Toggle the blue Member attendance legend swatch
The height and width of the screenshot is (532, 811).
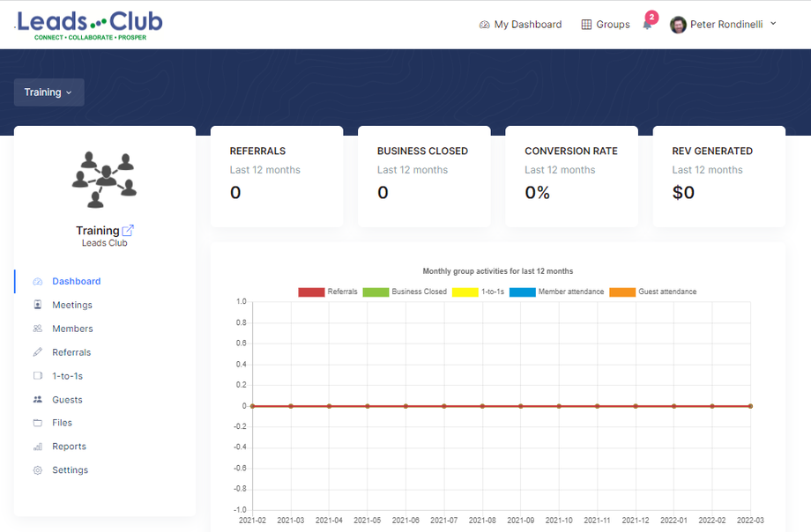[x=523, y=292]
